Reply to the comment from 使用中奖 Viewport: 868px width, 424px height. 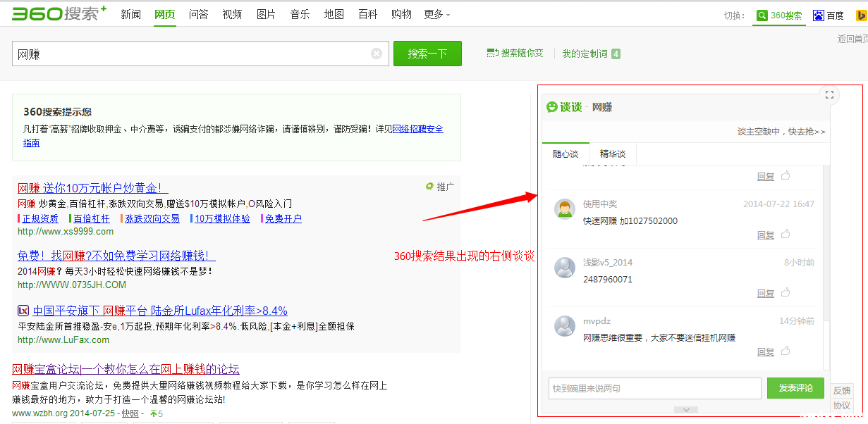click(766, 235)
